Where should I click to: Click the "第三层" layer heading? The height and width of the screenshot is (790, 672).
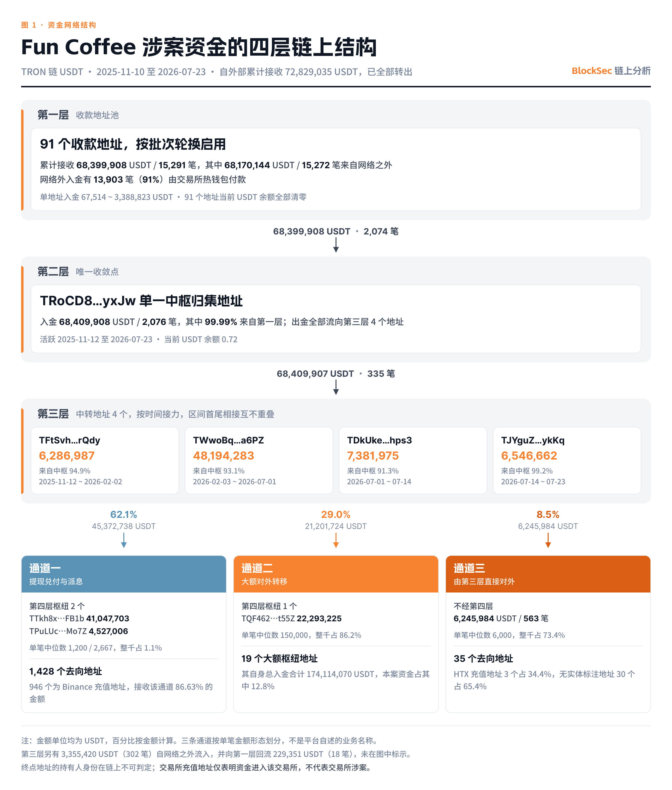pos(53,414)
